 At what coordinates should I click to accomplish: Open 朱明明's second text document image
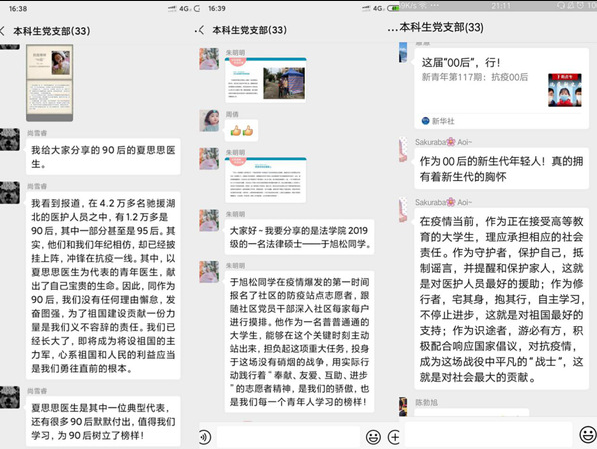tap(265, 179)
